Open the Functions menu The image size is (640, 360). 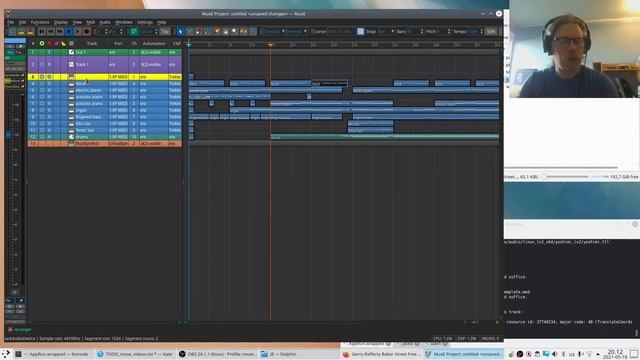tap(40, 22)
